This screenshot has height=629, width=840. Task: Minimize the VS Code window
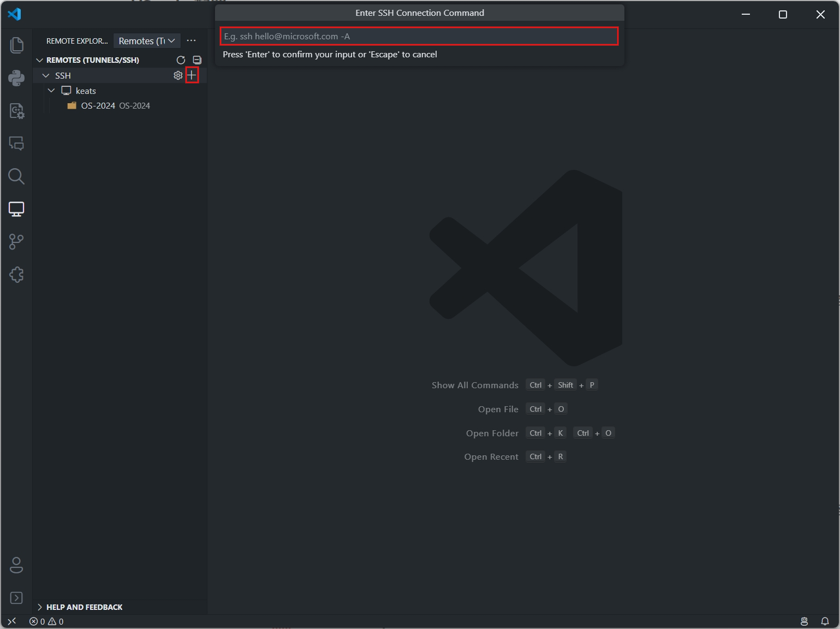click(746, 14)
